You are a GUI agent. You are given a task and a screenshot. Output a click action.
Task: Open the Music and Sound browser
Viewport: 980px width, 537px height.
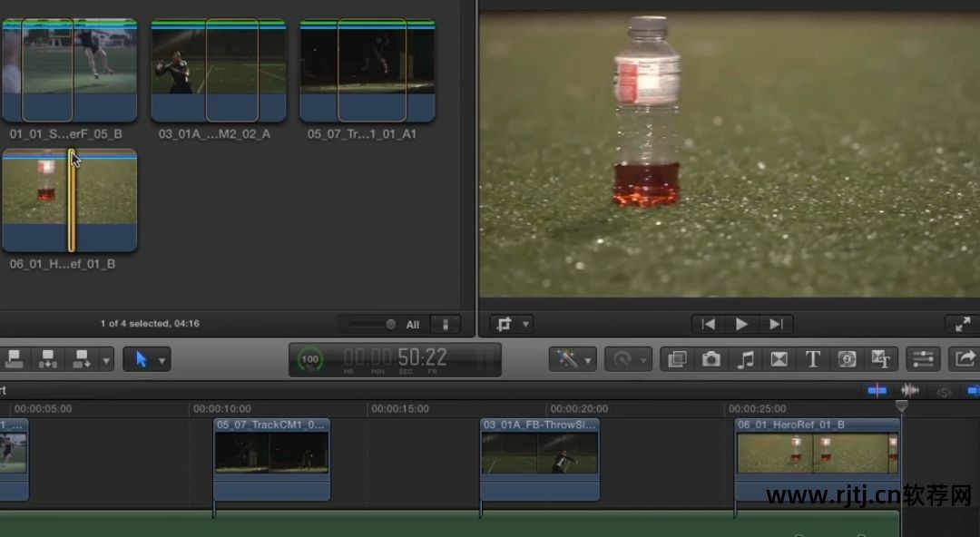(745, 359)
